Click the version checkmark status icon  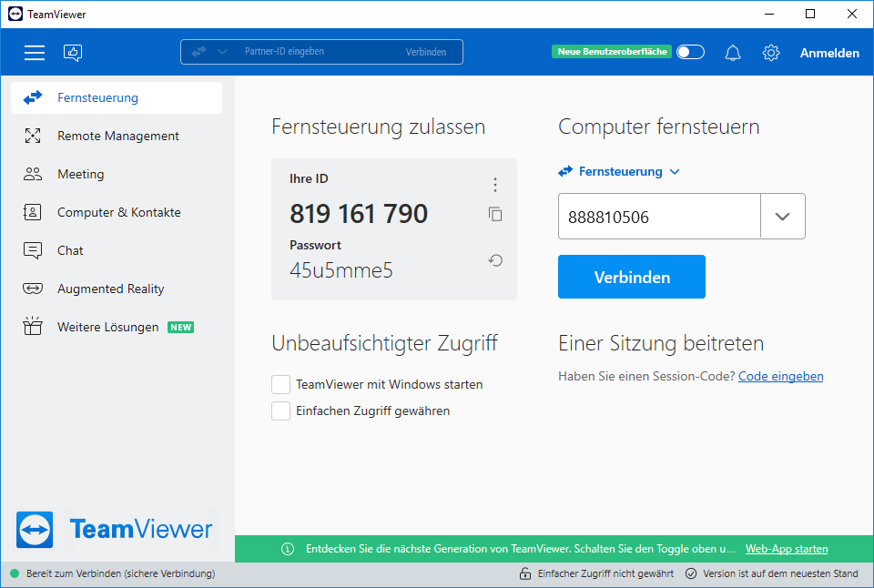(x=691, y=573)
